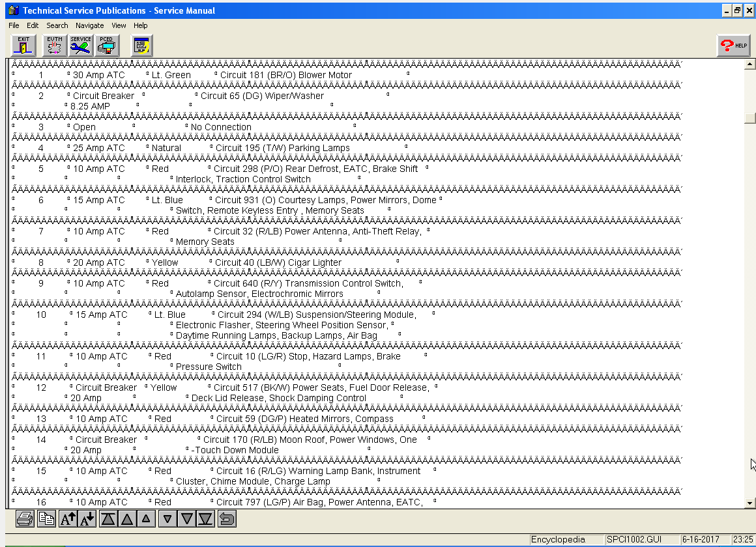This screenshot has height=547, width=756.
Task: Click the small scroll-down triangle button
Action: click(167, 519)
